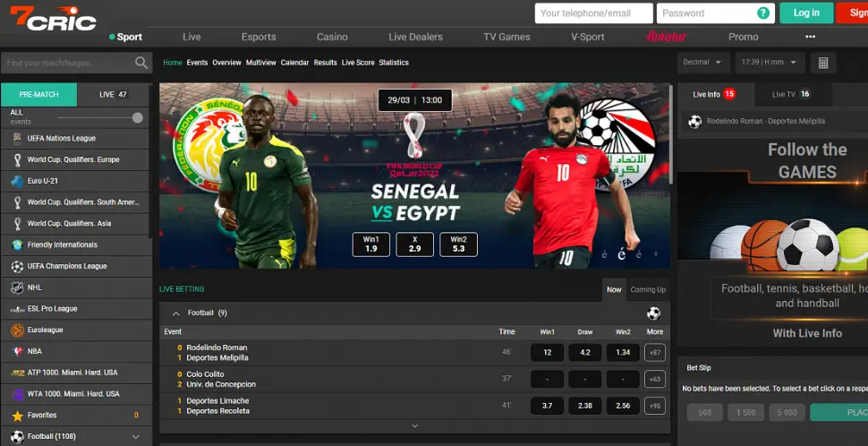The height and width of the screenshot is (446, 868).
Task: Open the Live Dealers menu item
Action: 416,37
